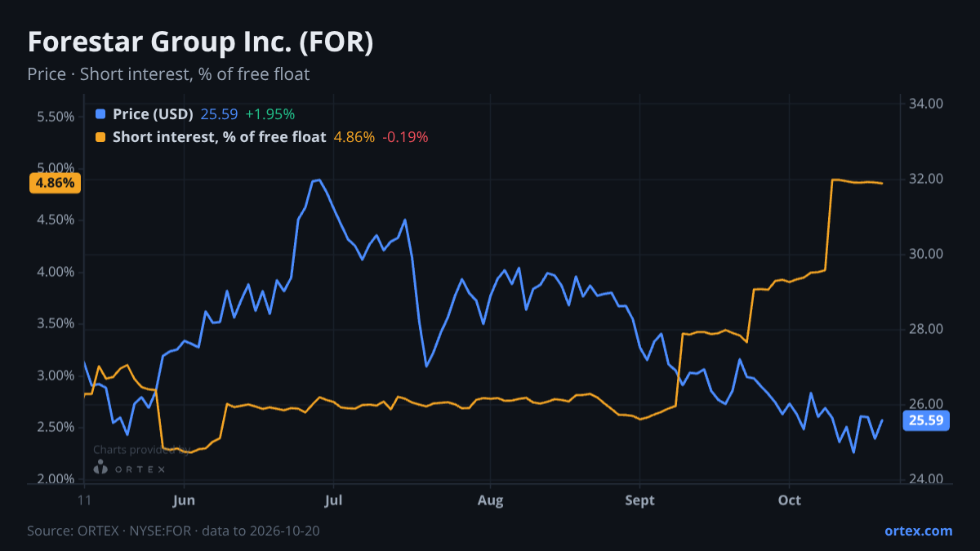Click the Forestar Group Inc. (FOR) title
Viewport: 980px width, 551px height.
[x=200, y=42]
